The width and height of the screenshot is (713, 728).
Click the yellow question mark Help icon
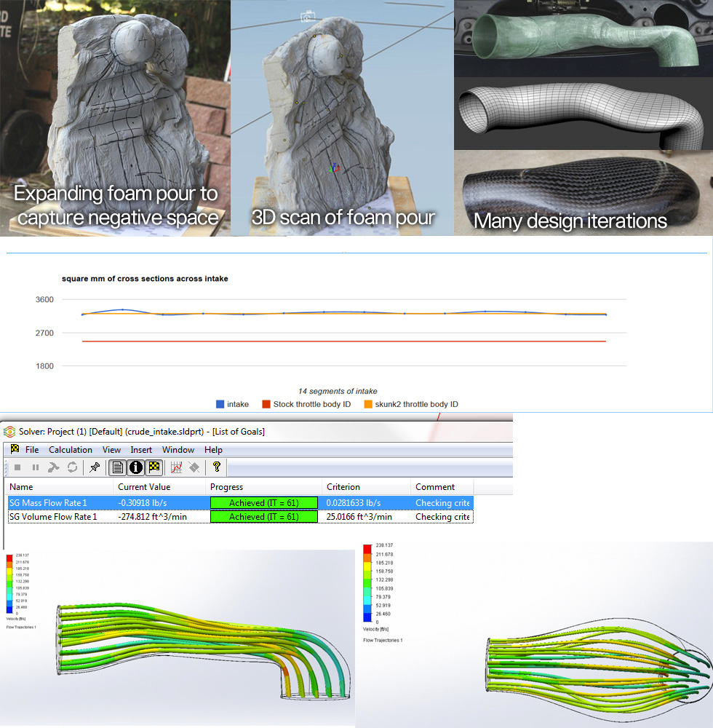tap(217, 467)
